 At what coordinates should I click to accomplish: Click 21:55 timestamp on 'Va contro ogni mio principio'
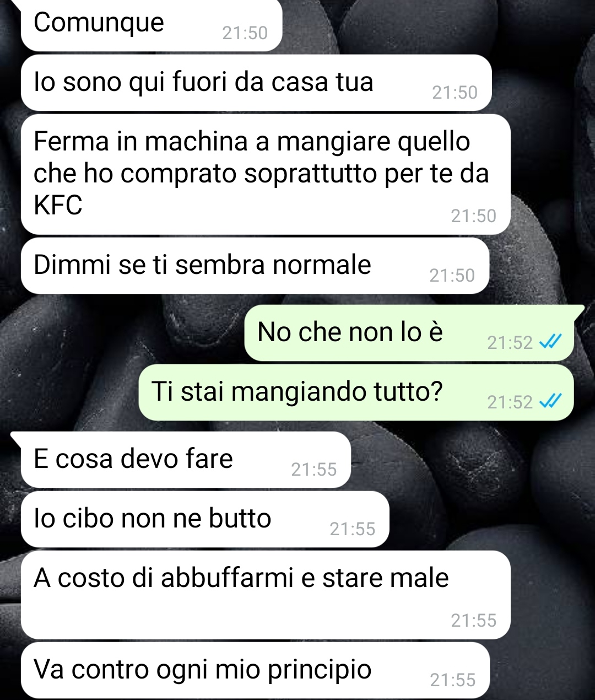(453, 680)
